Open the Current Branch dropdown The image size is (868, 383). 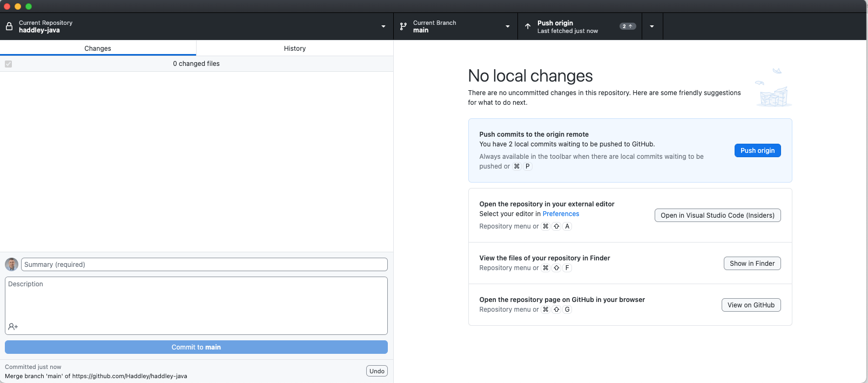[508, 26]
